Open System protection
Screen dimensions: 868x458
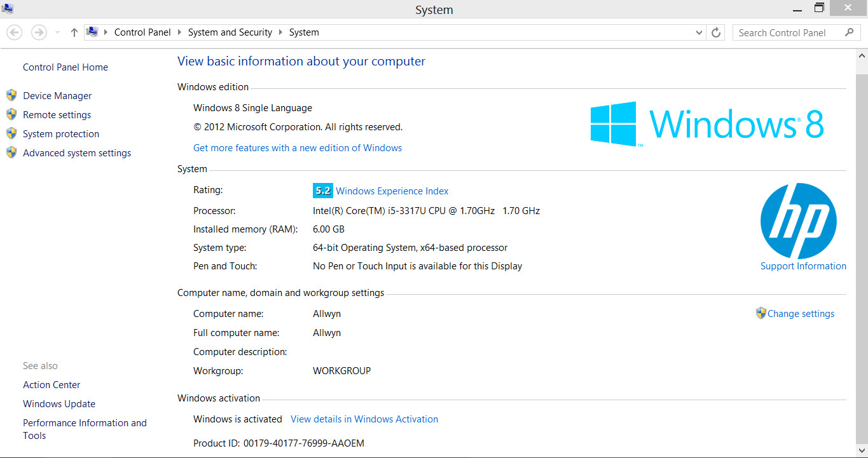click(x=61, y=134)
